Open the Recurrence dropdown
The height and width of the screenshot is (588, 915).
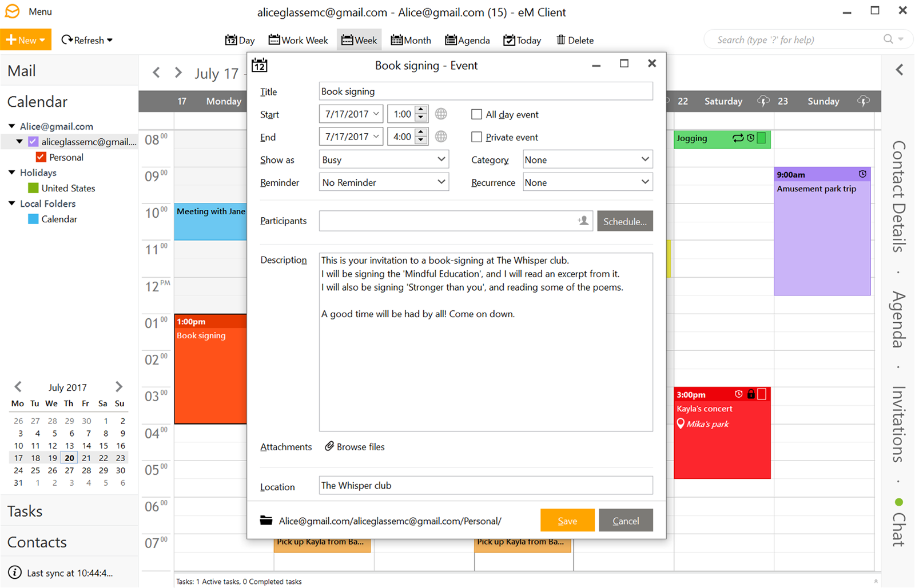coord(587,182)
